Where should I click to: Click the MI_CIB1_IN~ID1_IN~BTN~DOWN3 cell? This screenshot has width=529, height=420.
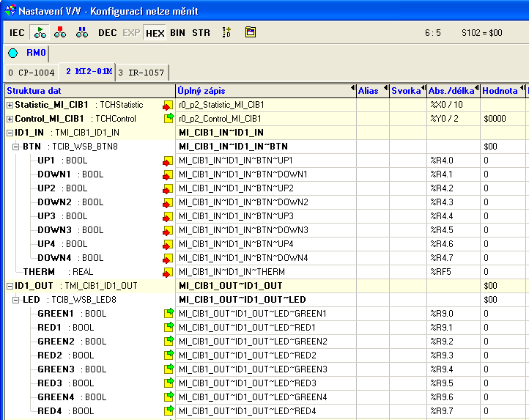coord(266,230)
